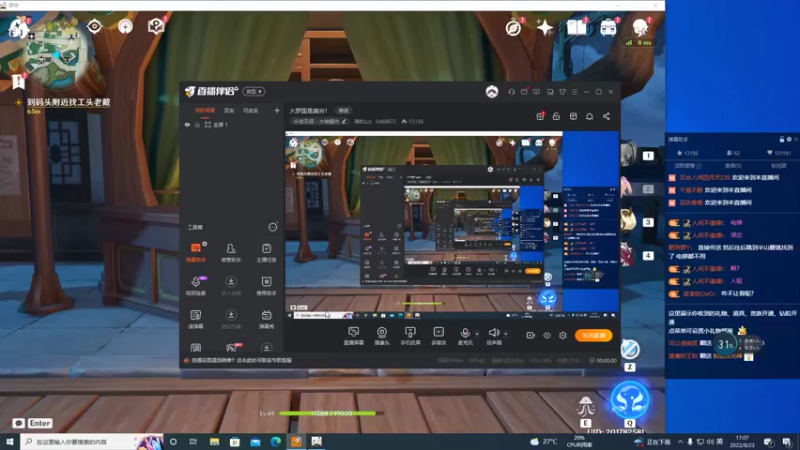Click the 修改 button beside the stream title
The image size is (800, 450).
click(344, 111)
